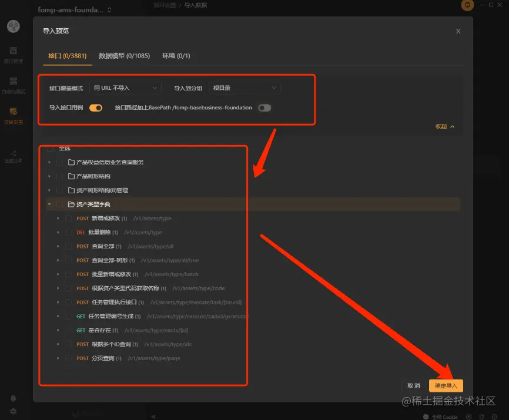Screen dimensions: 509x420
Task: Expand the 产品树形结构 folder
Action: [49, 176]
